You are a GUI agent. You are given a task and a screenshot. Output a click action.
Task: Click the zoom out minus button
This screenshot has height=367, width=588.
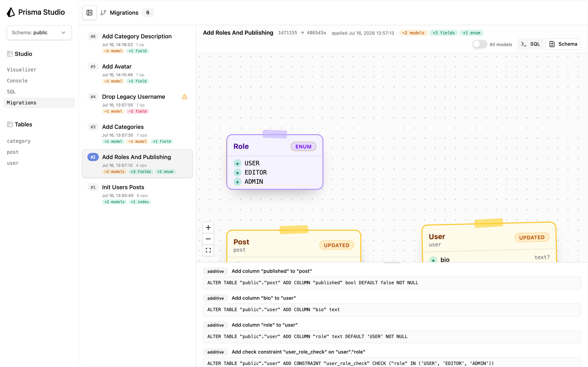click(208, 239)
